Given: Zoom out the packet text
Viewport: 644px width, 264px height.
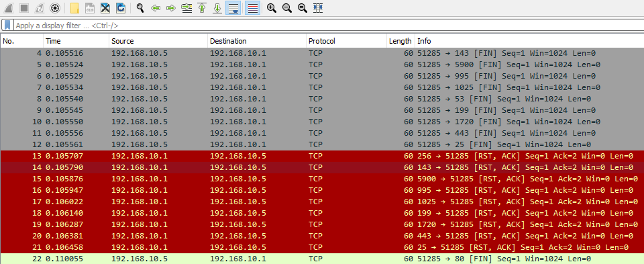Looking at the screenshot, I should 286,8.
